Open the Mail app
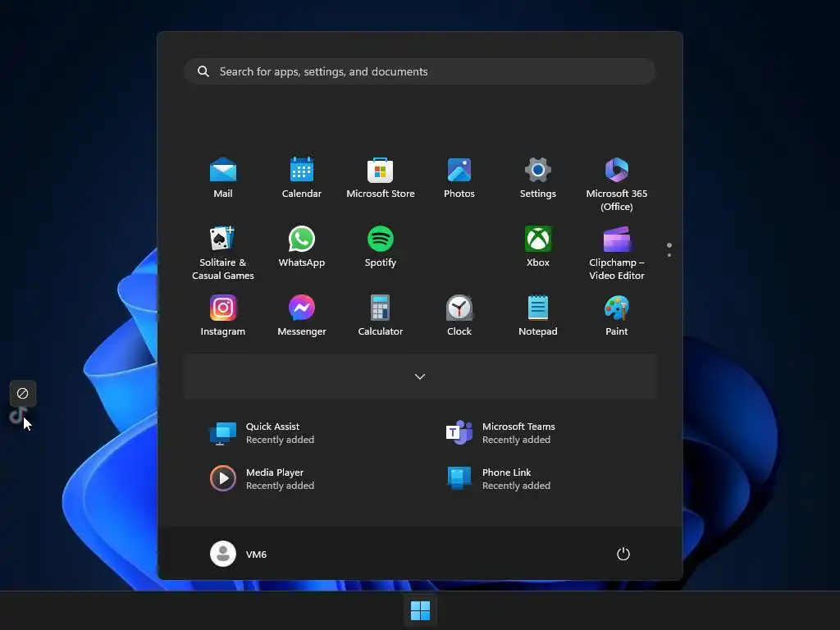This screenshot has width=840, height=630. click(x=223, y=178)
